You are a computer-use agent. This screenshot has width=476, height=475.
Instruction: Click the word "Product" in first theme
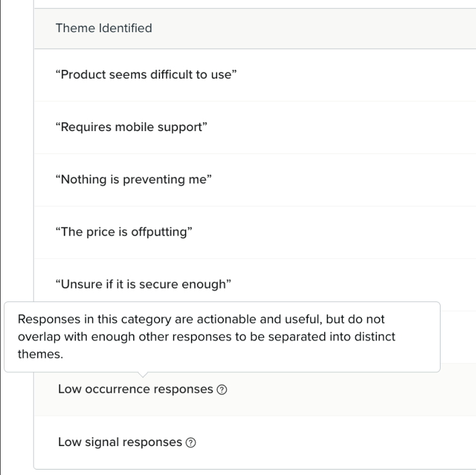click(x=80, y=75)
